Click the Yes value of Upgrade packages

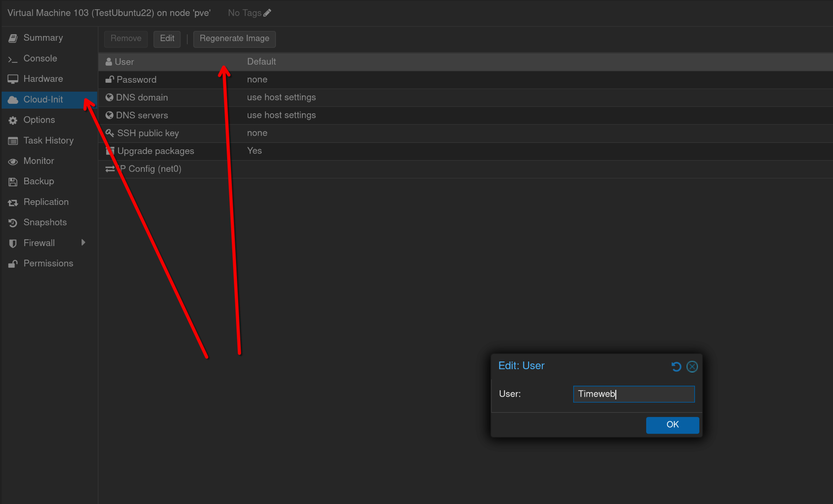(254, 151)
